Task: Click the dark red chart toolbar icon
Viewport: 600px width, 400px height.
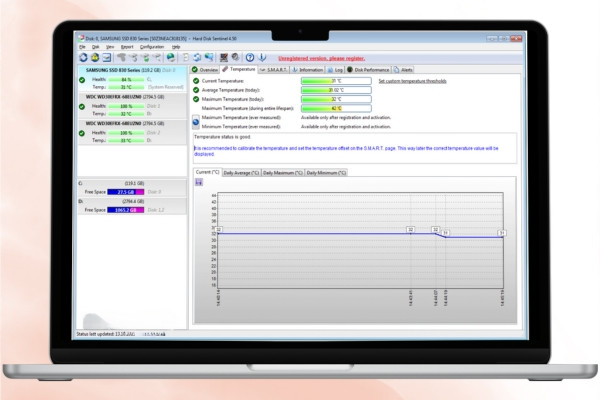Action: (x=224, y=58)
